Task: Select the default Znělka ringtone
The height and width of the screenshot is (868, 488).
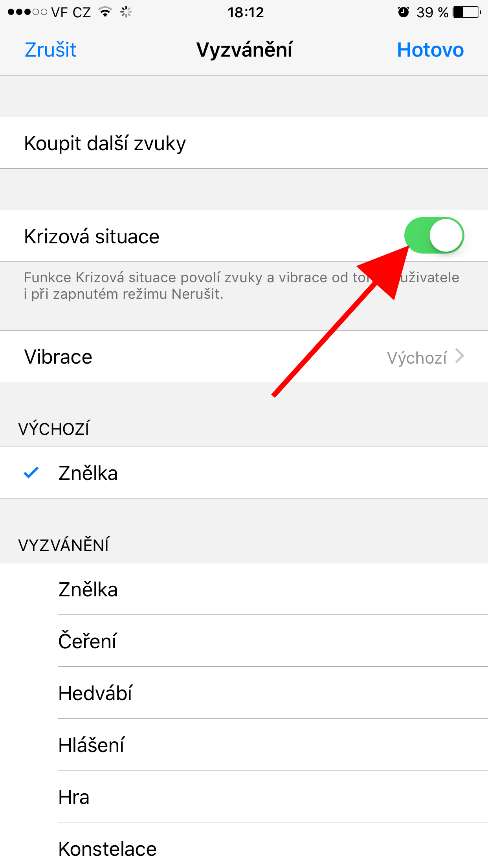Action: tap(88, 473)
